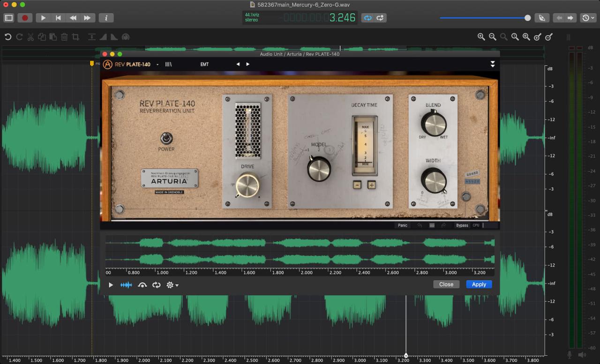Zoom in horizontally on the waveform
The image size is (600, 364).
[x=481, y=37]
